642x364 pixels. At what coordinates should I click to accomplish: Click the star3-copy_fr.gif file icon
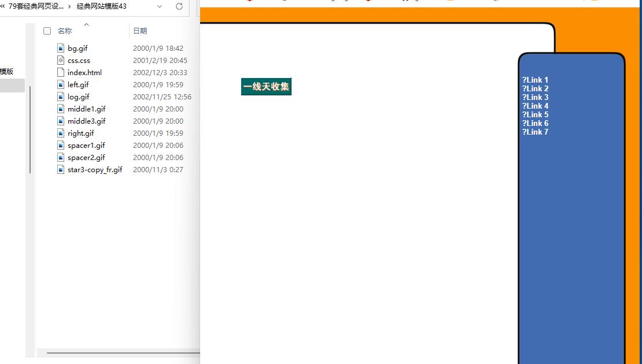pyautogui.click(x=61, y=170)
